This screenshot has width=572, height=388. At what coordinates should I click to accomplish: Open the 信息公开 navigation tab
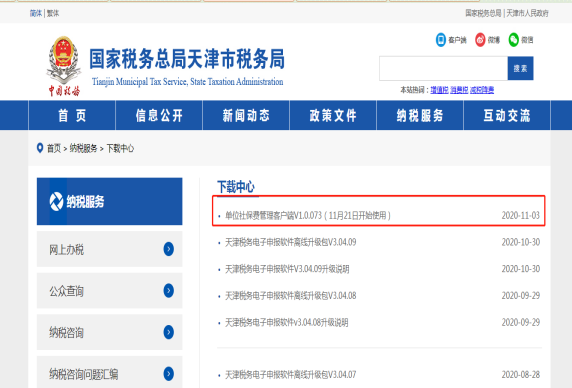[159, 116]
